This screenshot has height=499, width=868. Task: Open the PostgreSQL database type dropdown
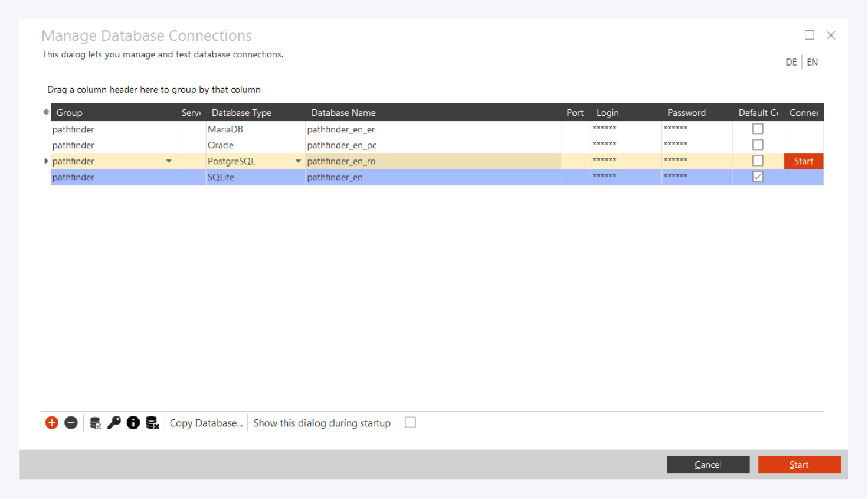[298, 161]
